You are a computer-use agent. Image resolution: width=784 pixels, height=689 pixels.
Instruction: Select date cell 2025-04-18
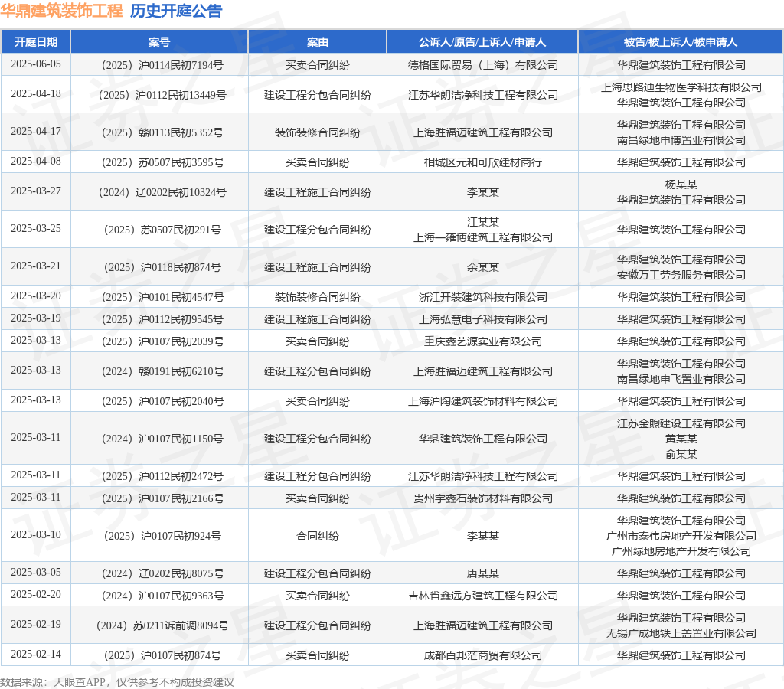click(x=36, y=94)
